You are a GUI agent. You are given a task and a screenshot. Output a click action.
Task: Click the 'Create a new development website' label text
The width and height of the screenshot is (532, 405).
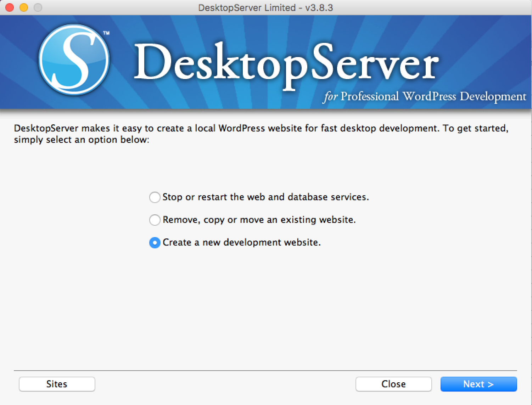pos(241,243)
